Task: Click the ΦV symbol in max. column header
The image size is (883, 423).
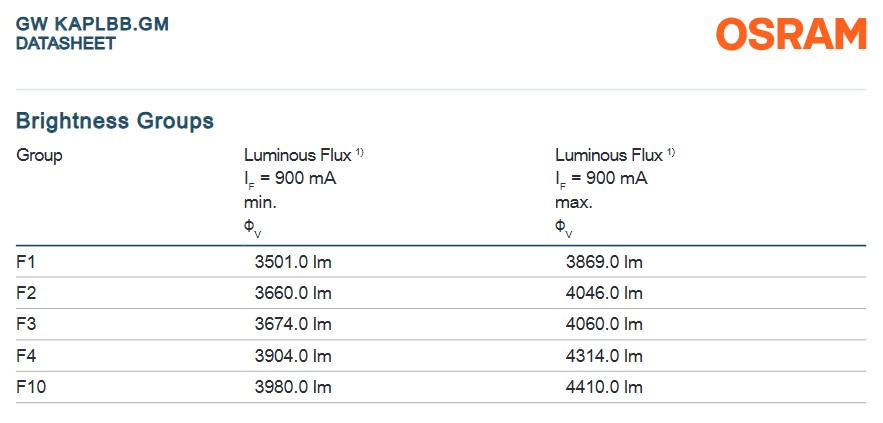Action: point(564,228)
